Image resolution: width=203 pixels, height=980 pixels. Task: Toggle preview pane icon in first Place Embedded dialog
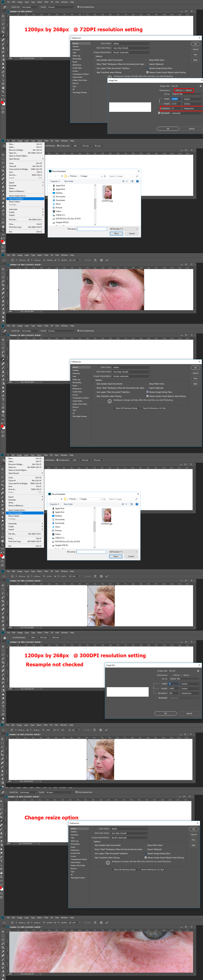click(132, 181)
